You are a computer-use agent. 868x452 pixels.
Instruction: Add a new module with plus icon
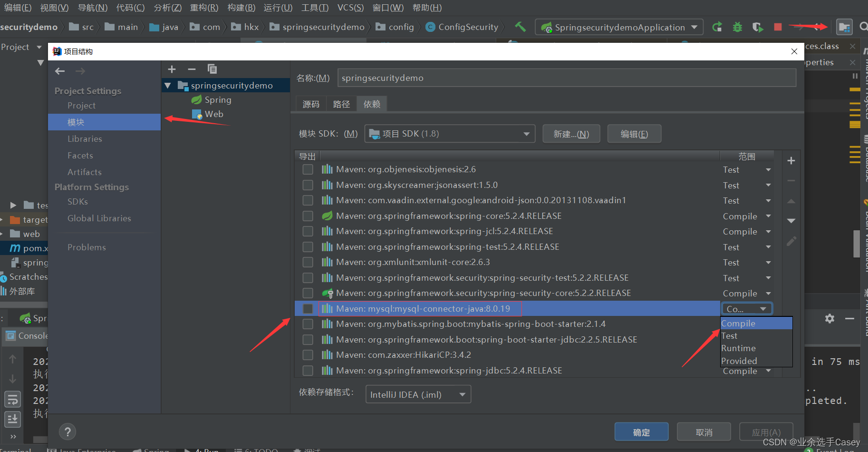(172, 69)
